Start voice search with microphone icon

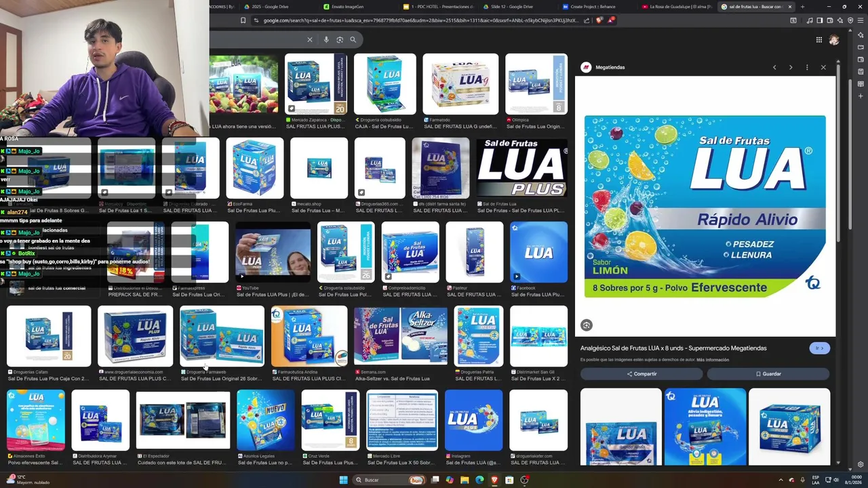[326, 40]
